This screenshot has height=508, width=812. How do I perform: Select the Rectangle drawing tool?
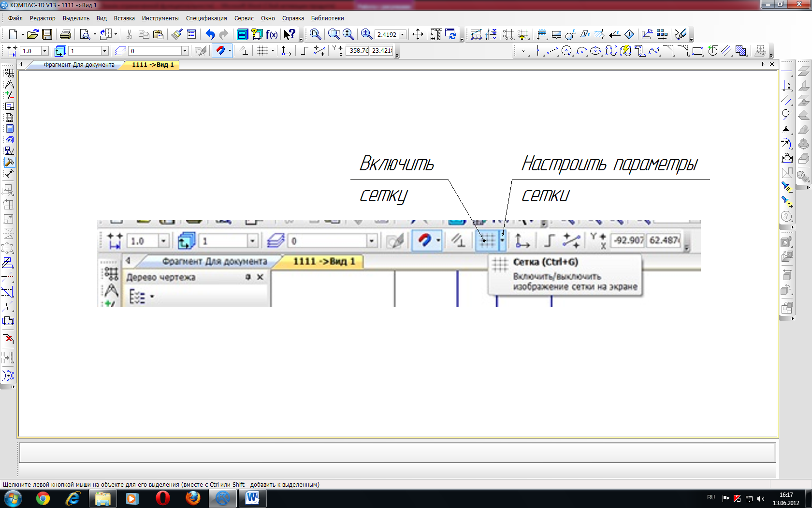(x=697, y=50)
